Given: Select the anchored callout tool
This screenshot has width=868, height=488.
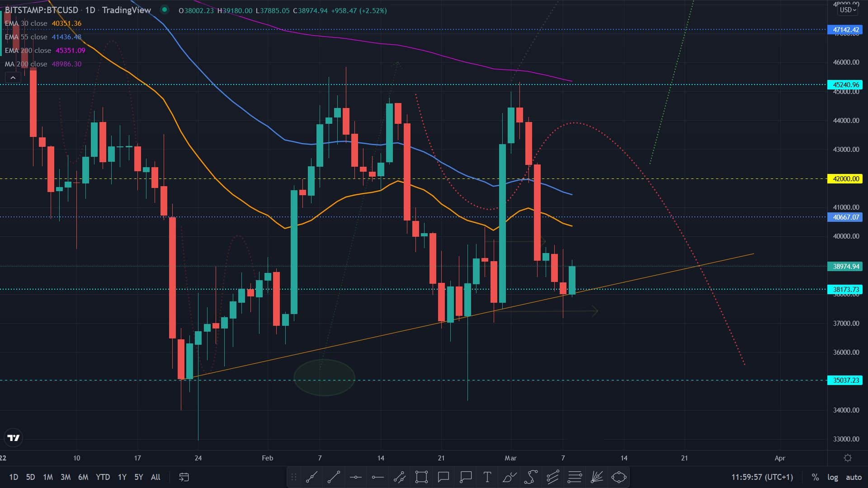Looking at the screenshot, I should point(466,477).
